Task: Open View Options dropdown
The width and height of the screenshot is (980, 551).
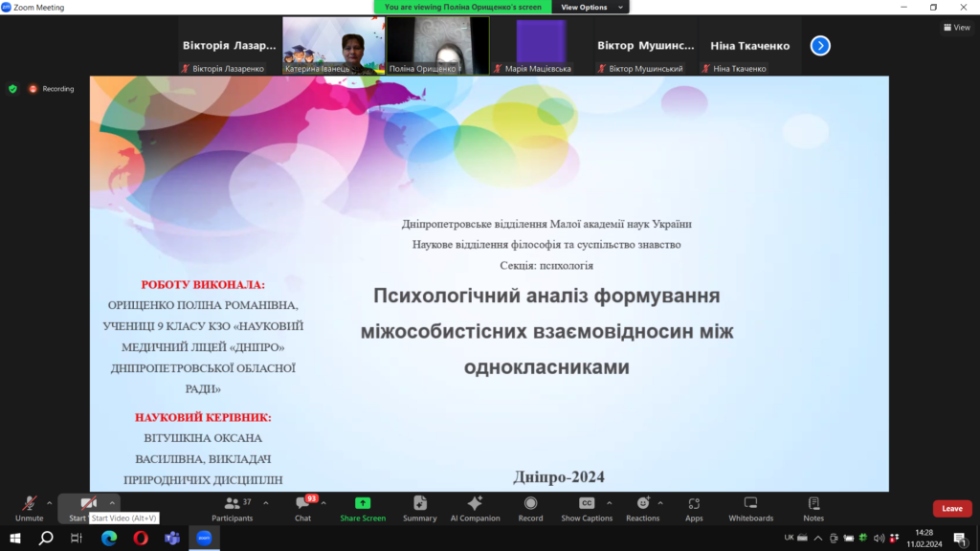Action: point(590,7)
